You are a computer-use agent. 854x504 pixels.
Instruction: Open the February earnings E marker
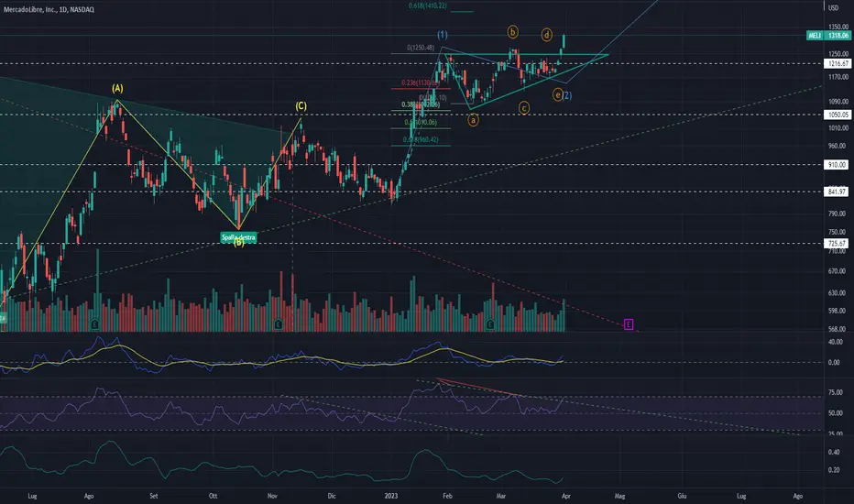(x=490, y=324)
